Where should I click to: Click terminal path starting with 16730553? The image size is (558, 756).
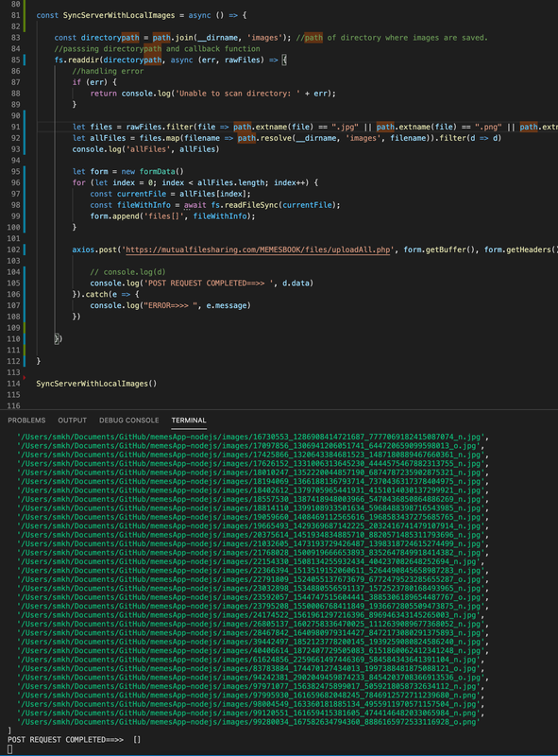pos(253,438)
